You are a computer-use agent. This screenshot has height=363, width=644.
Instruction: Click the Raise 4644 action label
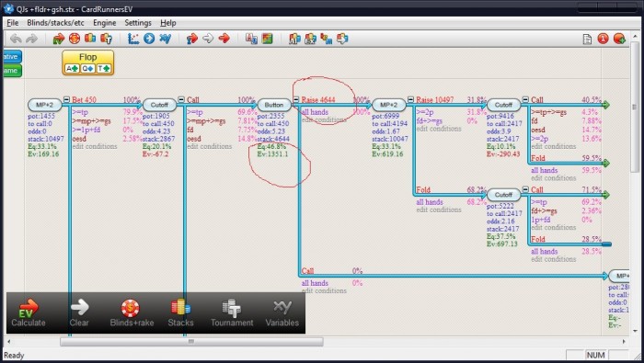click(318, 99)
